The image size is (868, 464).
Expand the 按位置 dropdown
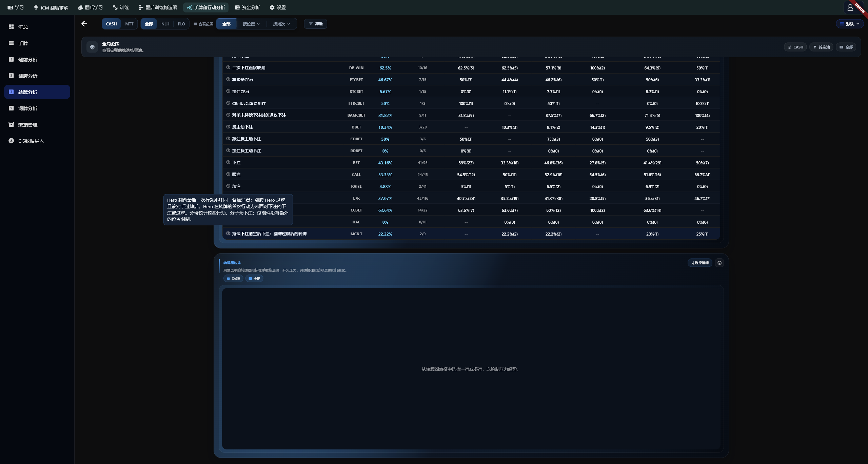point(251,24)
